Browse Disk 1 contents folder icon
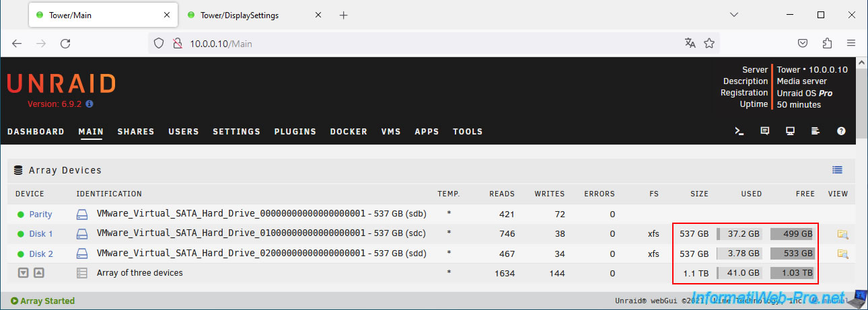 tap(842, 234)
